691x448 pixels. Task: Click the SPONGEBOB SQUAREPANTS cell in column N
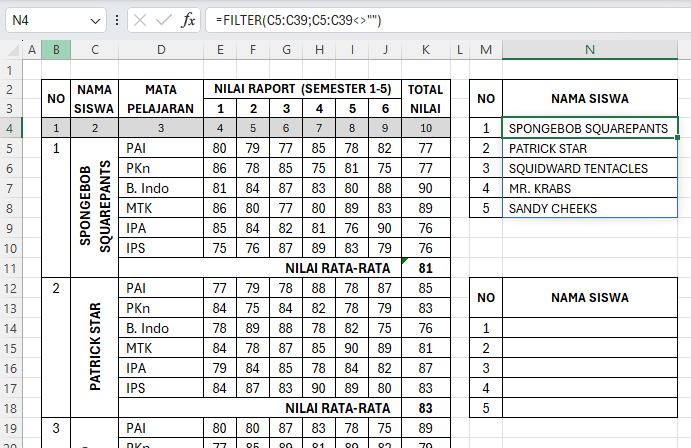[590, 128]
